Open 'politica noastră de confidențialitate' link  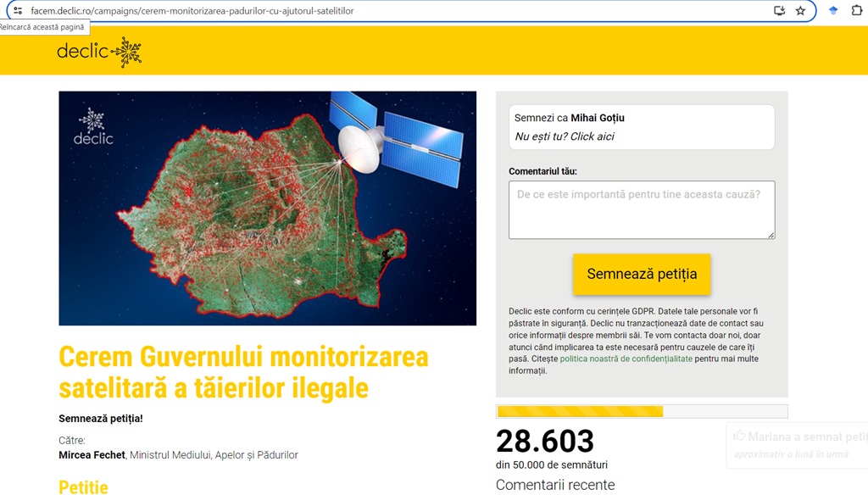pyautogui.click(x=626, y=359)
